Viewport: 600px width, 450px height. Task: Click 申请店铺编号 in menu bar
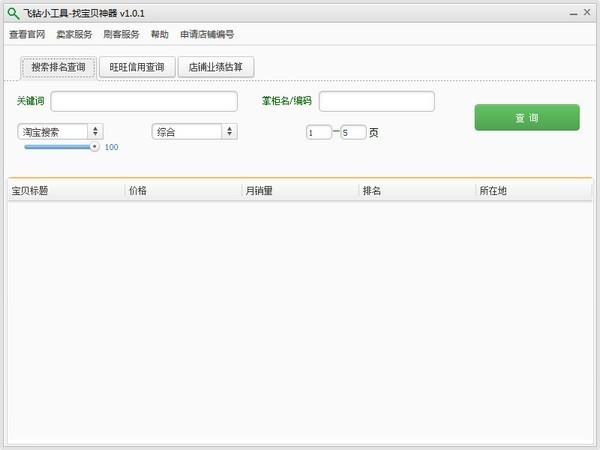coord(207,34)
